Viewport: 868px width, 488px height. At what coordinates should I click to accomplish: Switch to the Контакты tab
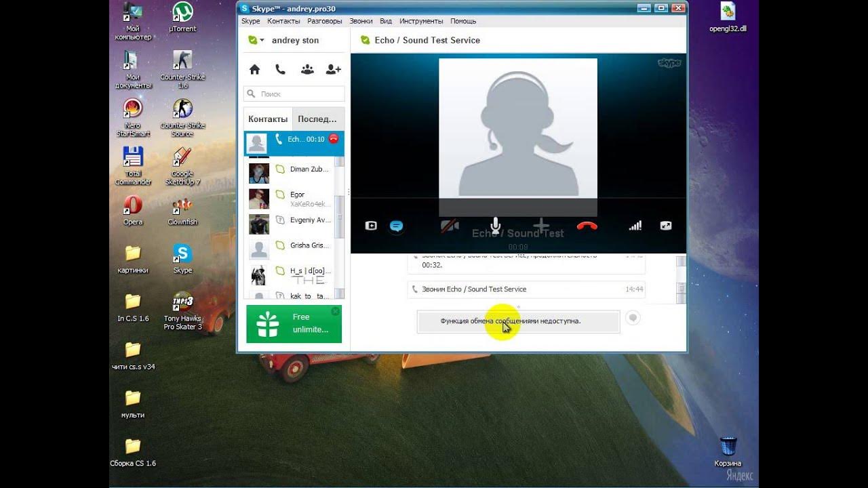268,119
